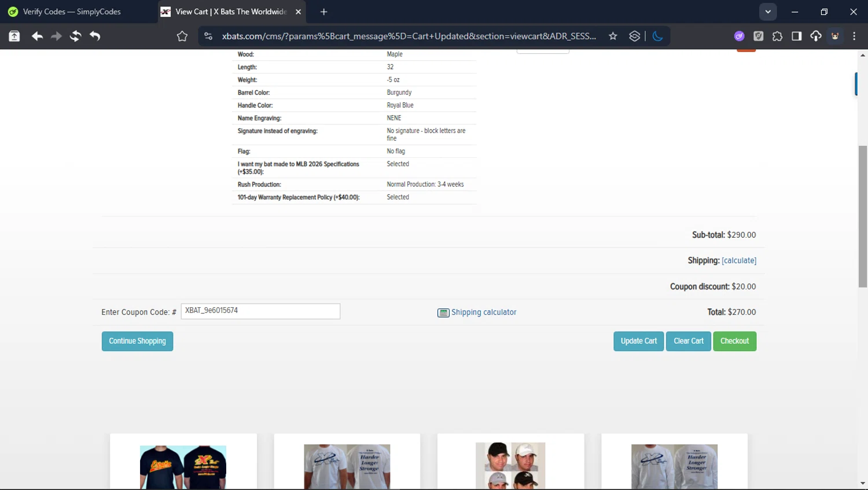This screenshot has width=868, height=490.
Task: Toggle the browser side panel
Action: [796, 36]
